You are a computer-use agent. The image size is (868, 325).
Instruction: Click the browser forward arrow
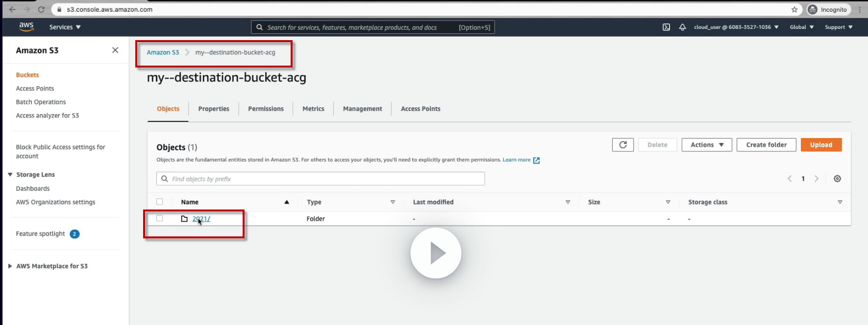tap(27, 9)
